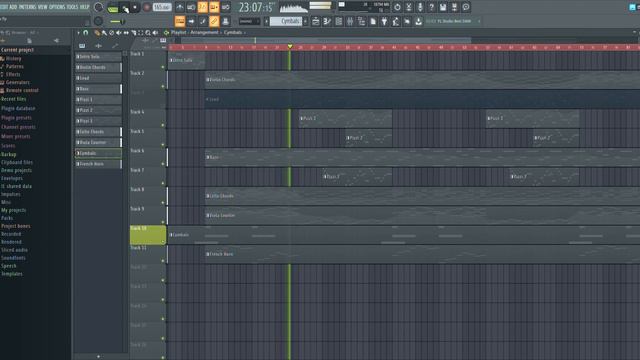Viewport: 640px width, 360px height.
Task: Open the HELP menu
Action: coord(84,7)
